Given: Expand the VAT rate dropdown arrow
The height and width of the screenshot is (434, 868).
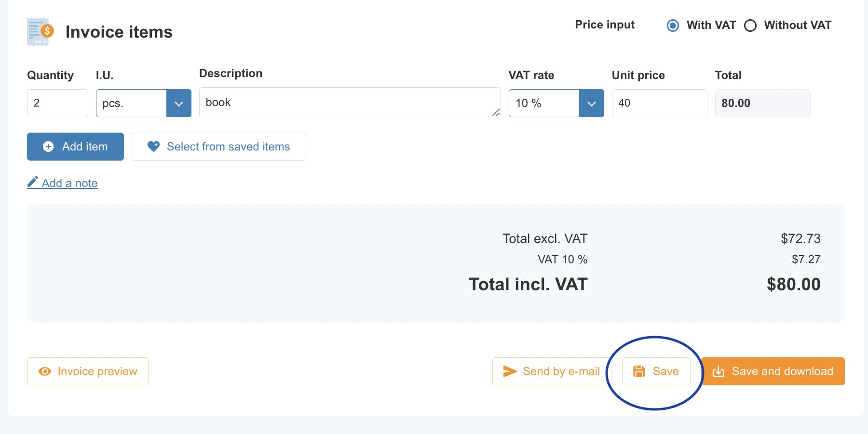Looking at the screenshot, I should pos(592,103).
